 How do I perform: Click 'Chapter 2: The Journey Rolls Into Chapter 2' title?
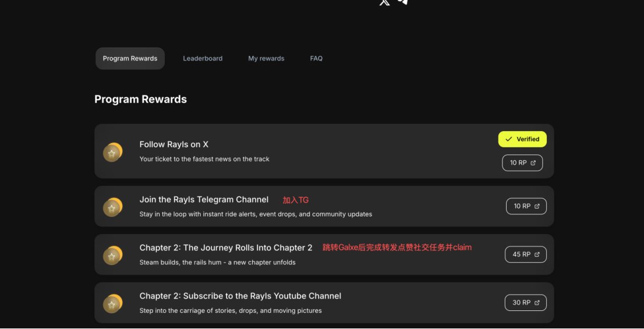tap(226, 247)
